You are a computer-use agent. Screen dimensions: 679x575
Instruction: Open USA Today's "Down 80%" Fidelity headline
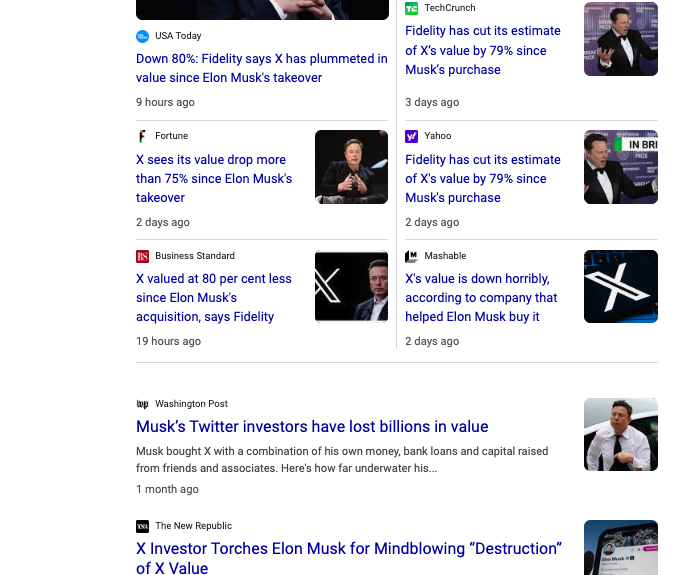coord(261,68)
